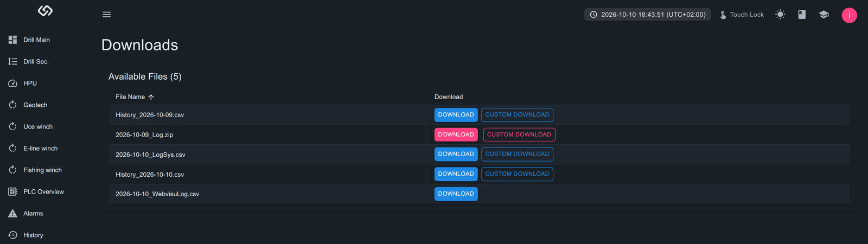This screenshot has height=244, width=868.
Task: Click the Fishing winch icon
Action: [12, 170]
